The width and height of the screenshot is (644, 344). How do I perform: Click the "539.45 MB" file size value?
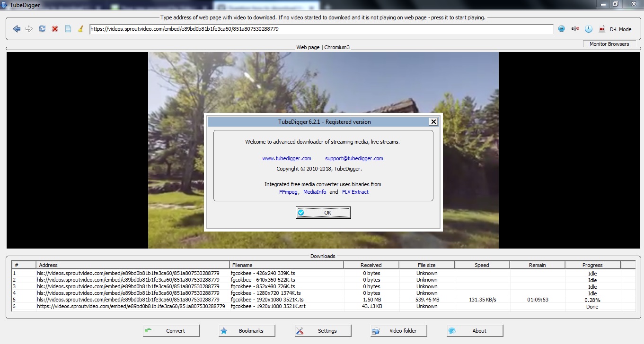pos(427,300)
